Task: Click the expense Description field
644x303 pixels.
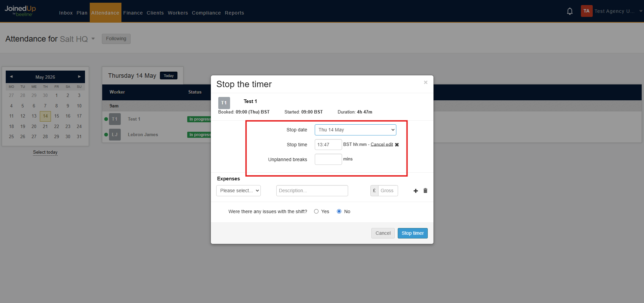Action: (312, 191)
